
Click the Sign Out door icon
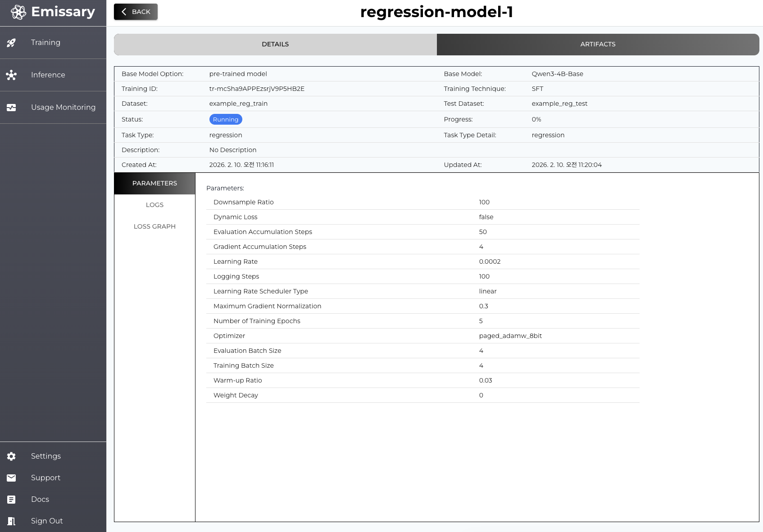click(x=11, y=521)
